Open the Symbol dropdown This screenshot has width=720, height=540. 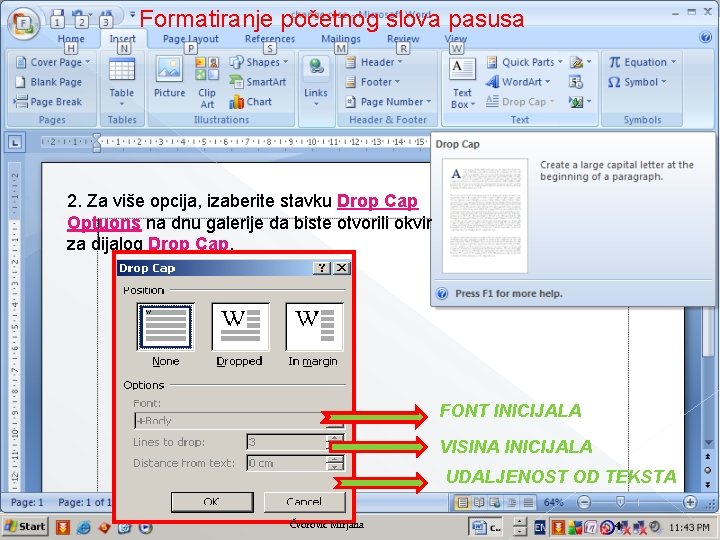click(637, 82)
